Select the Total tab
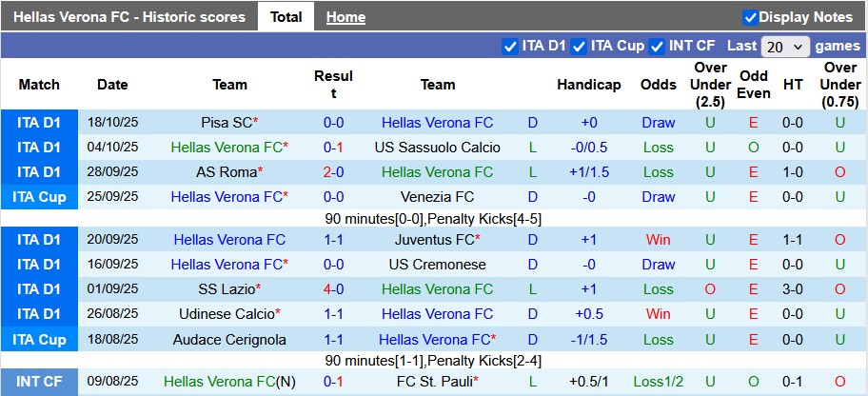The image size is (868, 396). tap(286, 17)
